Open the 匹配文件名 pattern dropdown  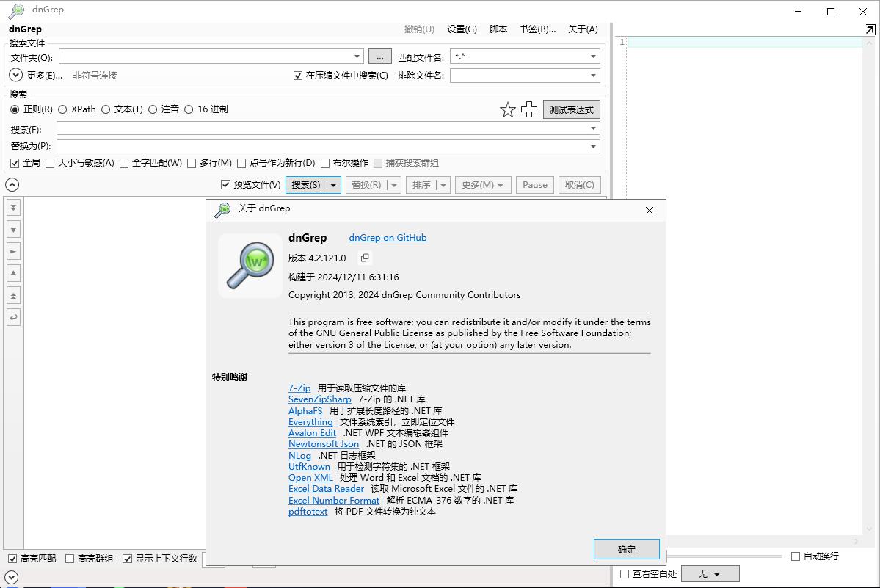tap(593, 57)
